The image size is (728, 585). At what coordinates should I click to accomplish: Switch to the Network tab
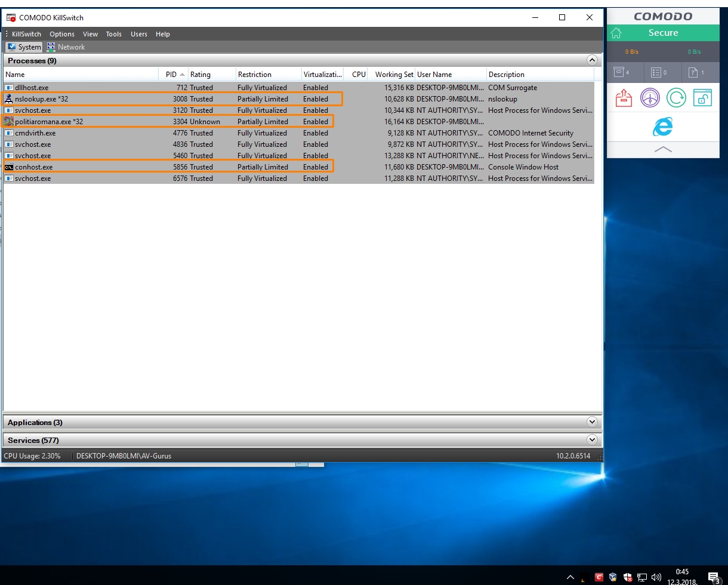click(66, 47)
